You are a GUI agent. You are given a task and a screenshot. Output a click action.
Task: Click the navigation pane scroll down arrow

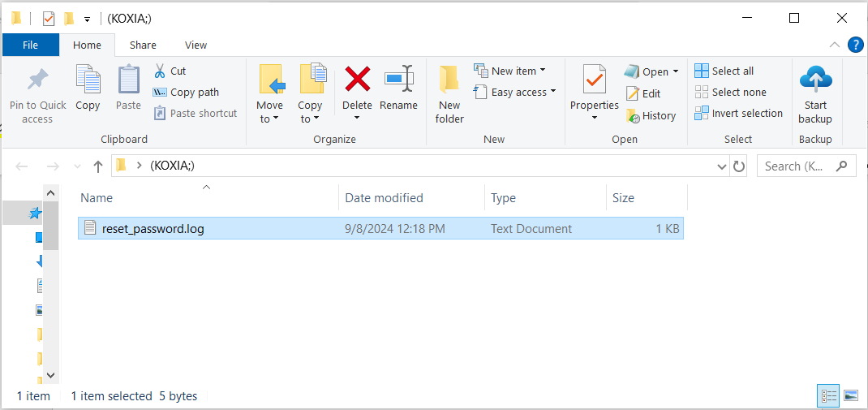click(50, 374)
